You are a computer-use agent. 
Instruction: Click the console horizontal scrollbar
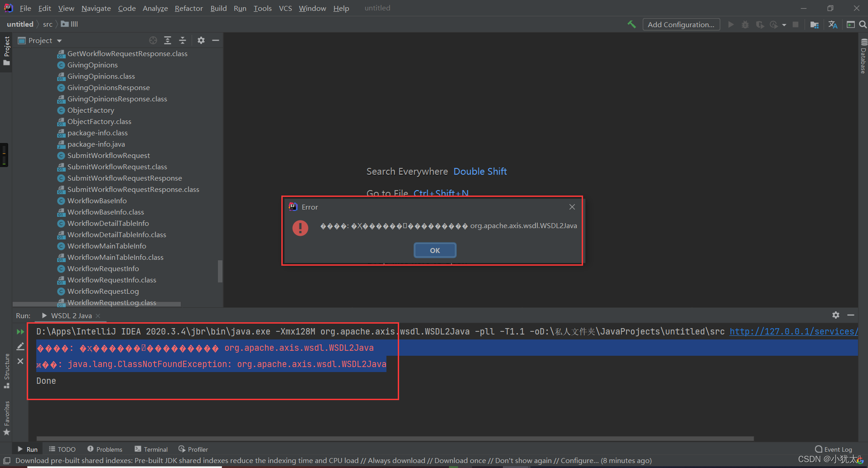tap(395, 438)
